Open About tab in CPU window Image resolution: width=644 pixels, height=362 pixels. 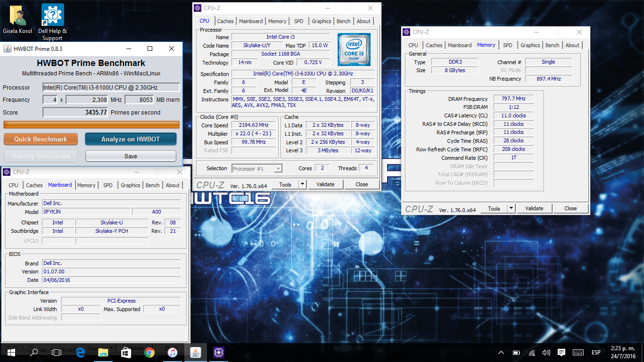coord(363,21)
